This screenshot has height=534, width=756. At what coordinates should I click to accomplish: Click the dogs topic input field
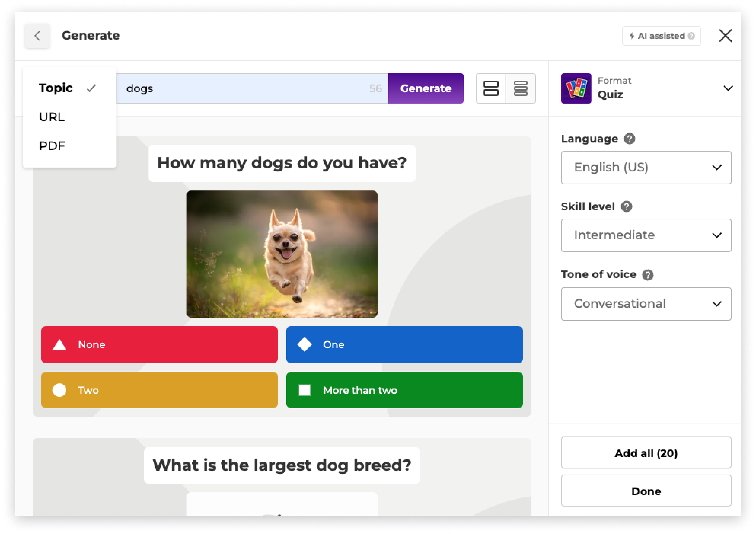[x=230, y=88]
